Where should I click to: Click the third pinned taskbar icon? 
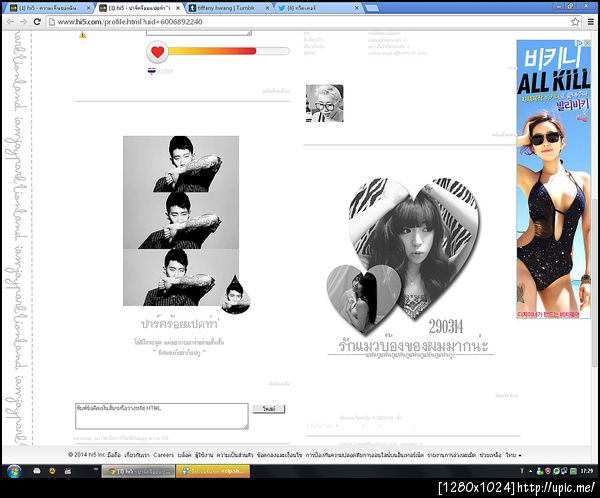[x=68, y=471]
